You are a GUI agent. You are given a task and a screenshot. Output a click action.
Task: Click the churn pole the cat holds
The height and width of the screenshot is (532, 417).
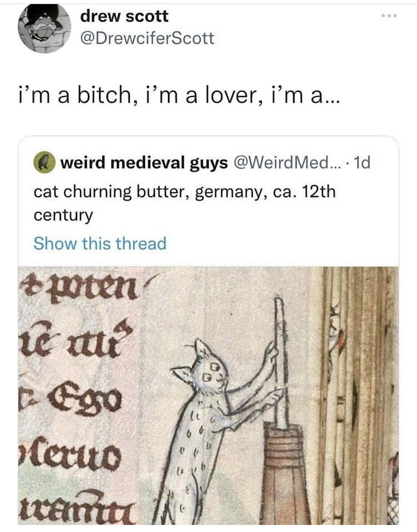tap(280, 363)
